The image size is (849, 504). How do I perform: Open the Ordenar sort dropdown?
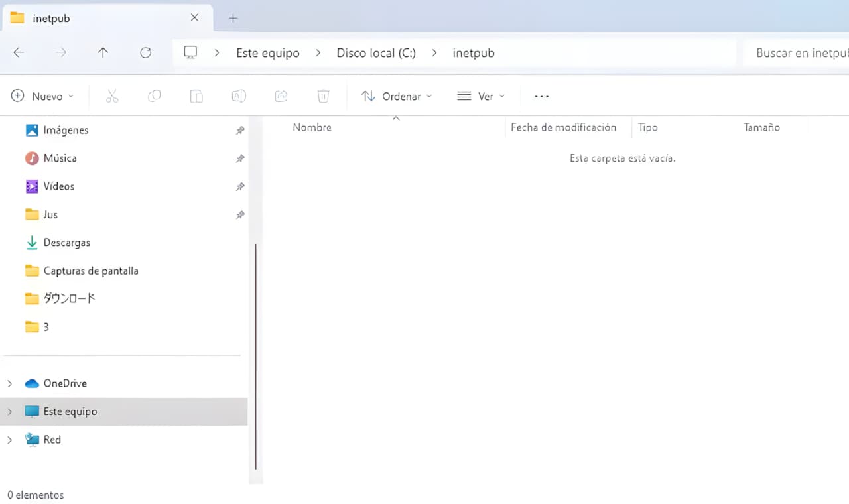point(396,97)
